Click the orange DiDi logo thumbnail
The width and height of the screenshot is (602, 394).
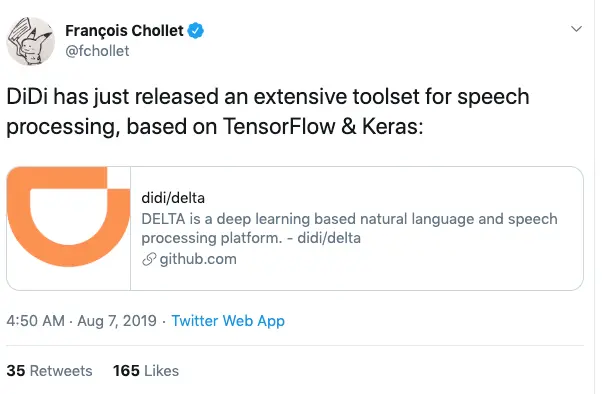(x=69, y=228)
